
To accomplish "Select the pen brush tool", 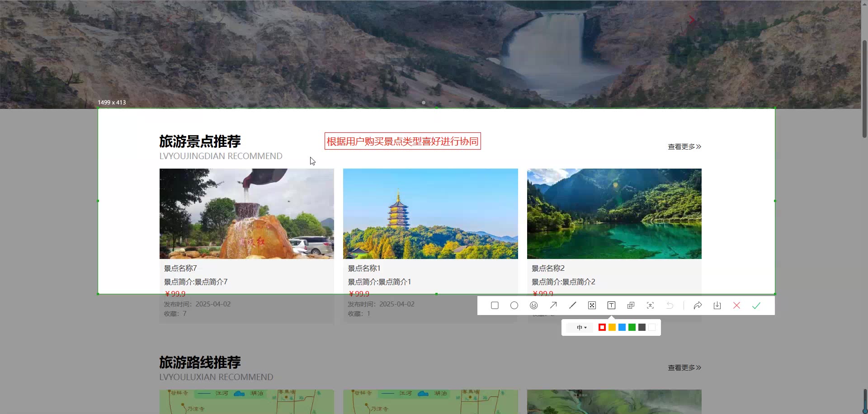I will coord(572,306).
